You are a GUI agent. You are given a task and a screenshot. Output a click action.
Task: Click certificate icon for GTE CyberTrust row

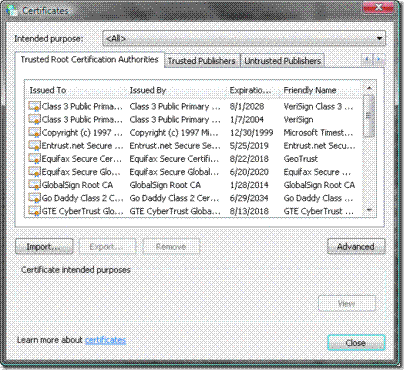(x=34, y=211)
